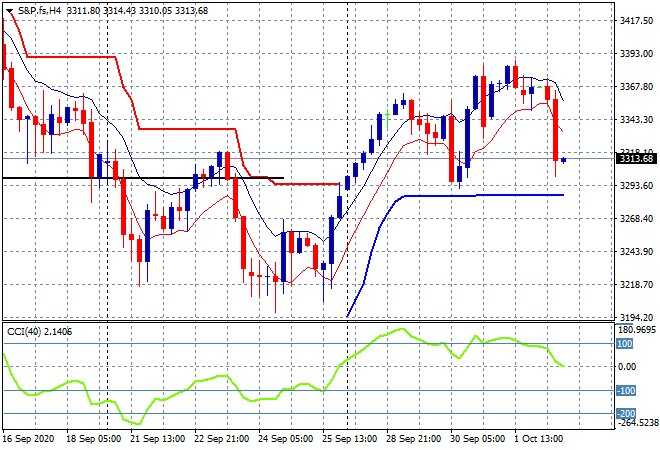Screen dimensions: 660x450
Task: Click the CCI(40) 2.1406 indicator label
Action: 40,332
